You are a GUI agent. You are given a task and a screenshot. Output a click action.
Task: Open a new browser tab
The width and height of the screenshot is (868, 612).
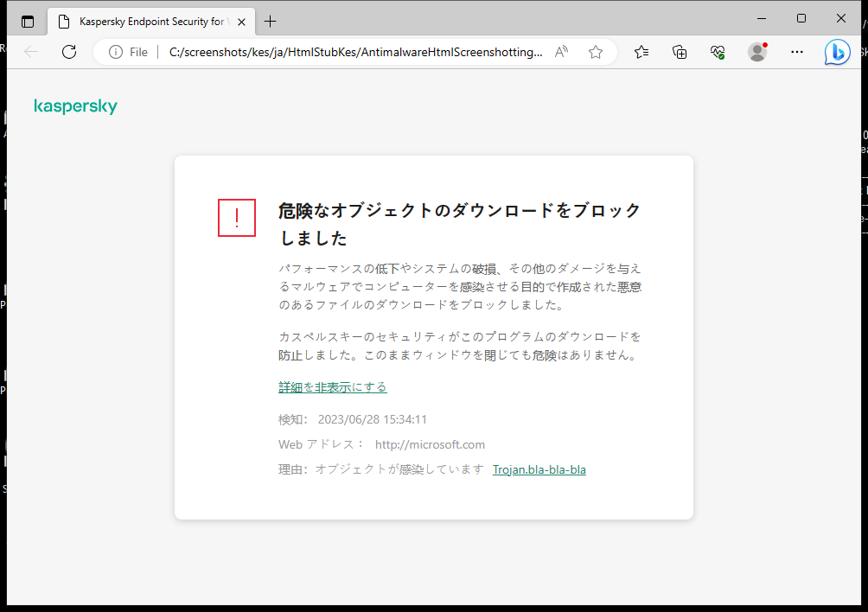click(x=271, y=20)
